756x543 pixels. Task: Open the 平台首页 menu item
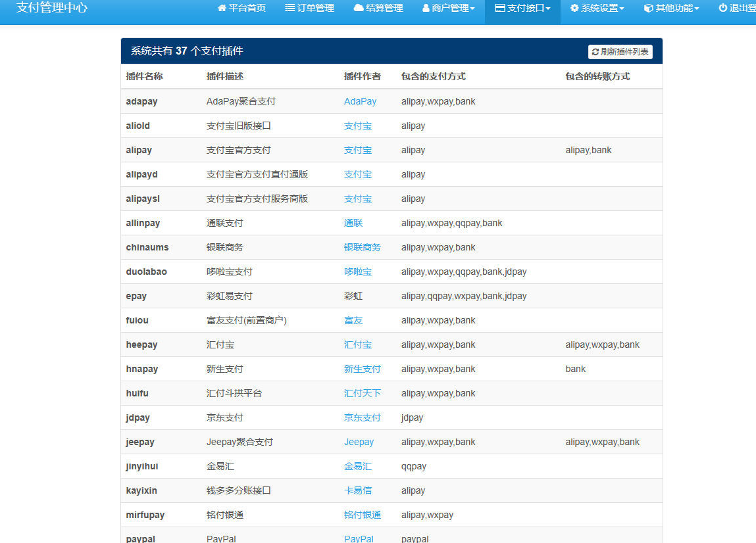[241, 8]
